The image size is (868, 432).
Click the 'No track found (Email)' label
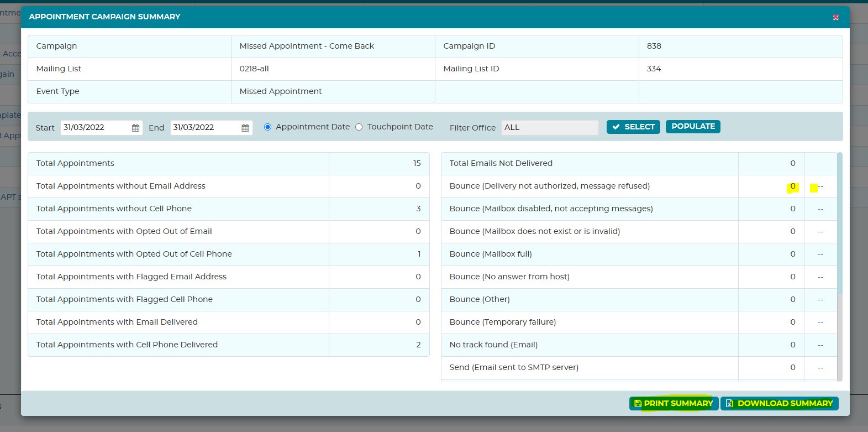493,345
